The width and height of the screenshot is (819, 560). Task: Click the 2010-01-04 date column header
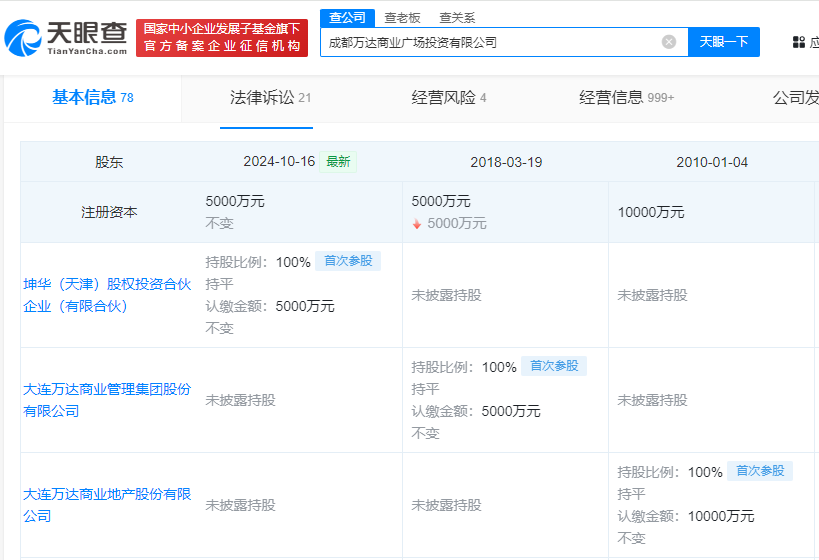click(x=712, y=162)
